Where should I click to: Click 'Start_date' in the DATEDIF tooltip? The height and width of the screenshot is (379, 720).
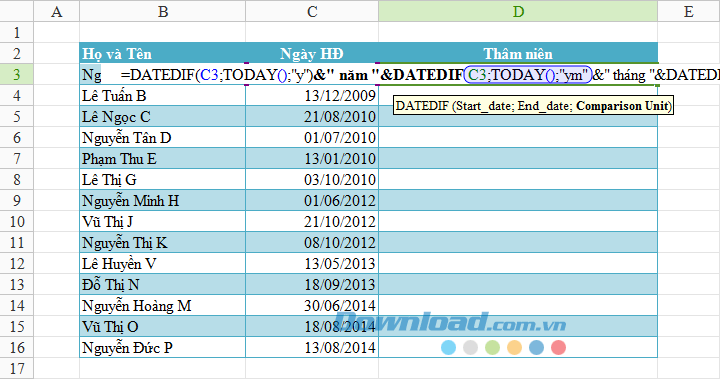484,106
